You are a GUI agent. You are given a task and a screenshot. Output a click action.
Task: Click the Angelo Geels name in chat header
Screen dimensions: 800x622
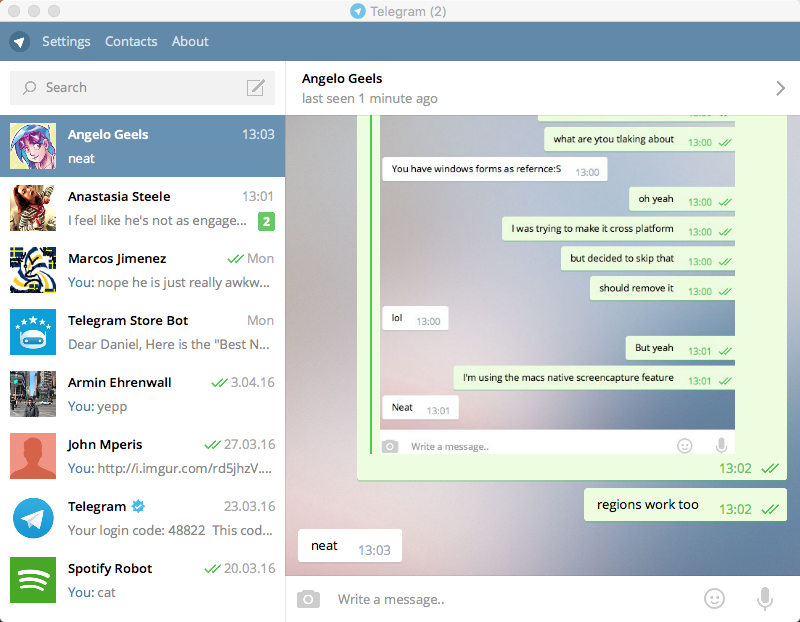pos(342,79)
